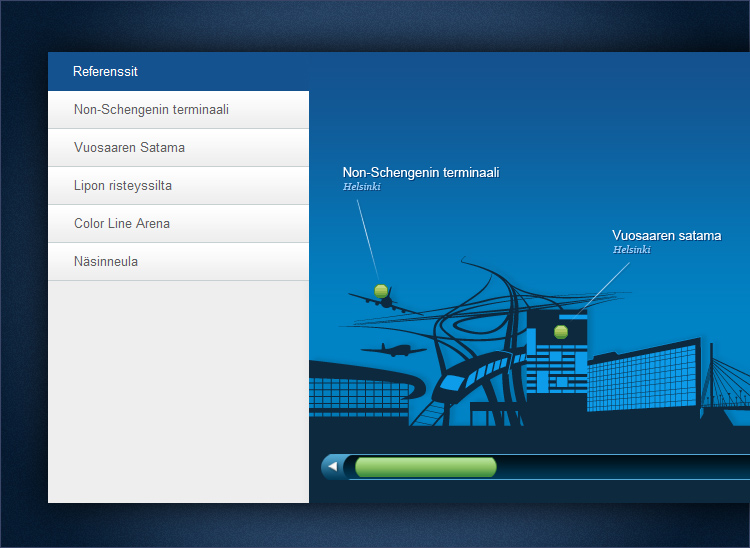
Task: Click the green horizontal scrollbar thumb
Action: click(x=426, y=467)
